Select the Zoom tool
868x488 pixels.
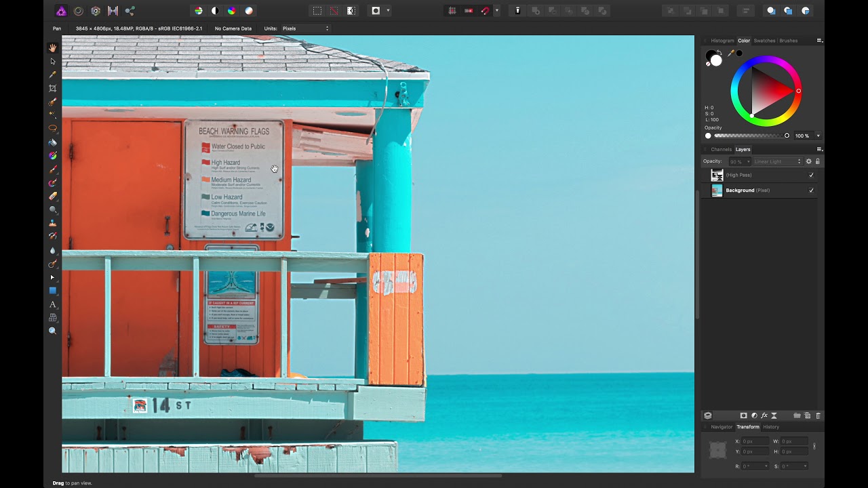tap(52, 331)
